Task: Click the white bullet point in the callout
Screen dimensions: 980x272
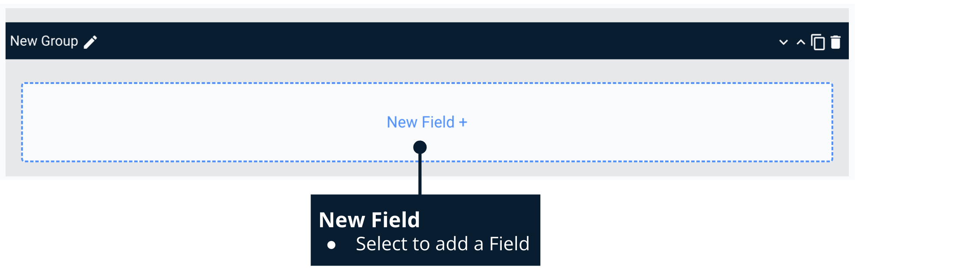Action: click(x=331, y=245)
